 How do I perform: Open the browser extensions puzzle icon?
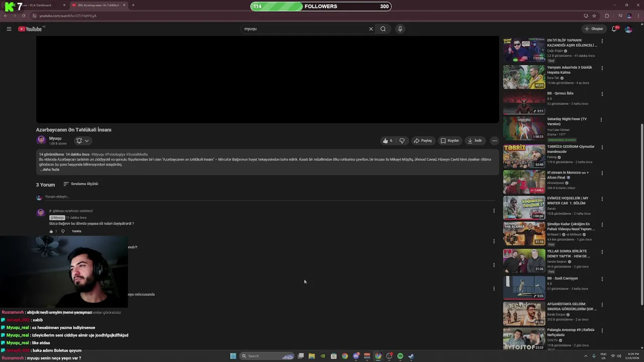(607, 16)
